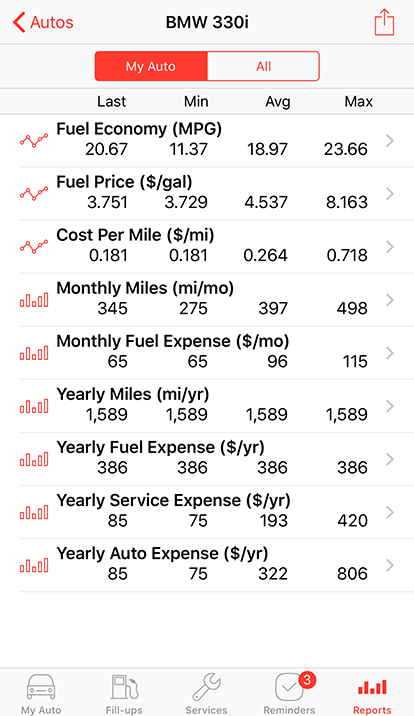Screen dimensions: 414x716
Task: Open the Fill-ups gas pump tab
Action: coord(124,693)
